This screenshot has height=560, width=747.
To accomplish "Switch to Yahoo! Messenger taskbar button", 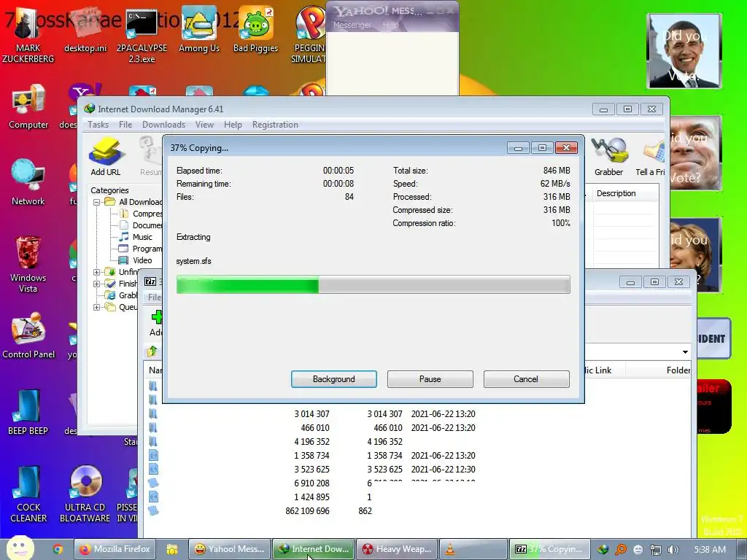I will 230,549.
